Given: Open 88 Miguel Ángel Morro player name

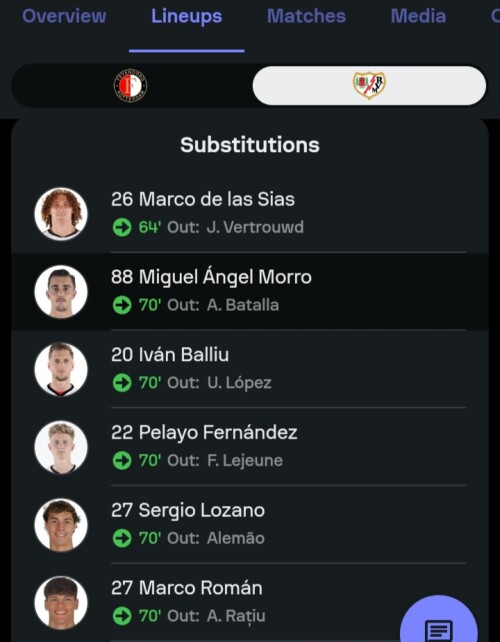Looking at the screenshot, I should point(211,277).
